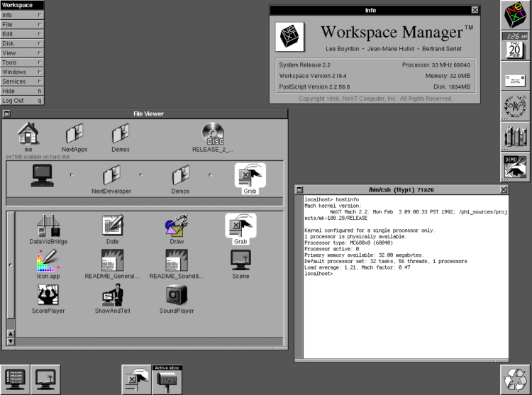This screenshot has width=532, height=395.
Task: Click the miniaturized Grab icon at the bottom
Action: pos(136,379)
